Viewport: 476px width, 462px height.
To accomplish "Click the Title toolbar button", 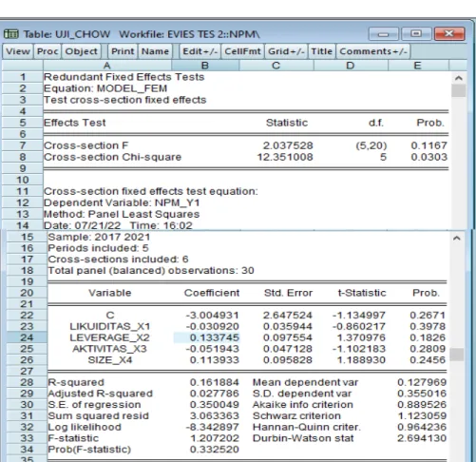I will pyautogui.click(x=321, y=51).
